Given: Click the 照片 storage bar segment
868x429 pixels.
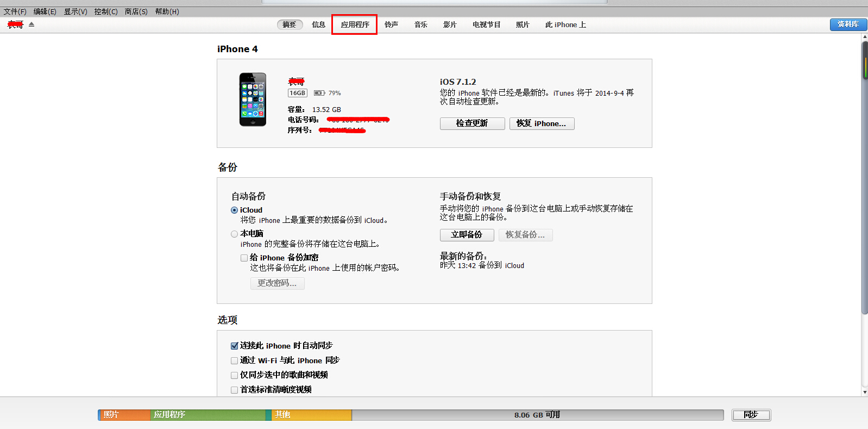Looking at the screenshot, I should coord(124,415).
